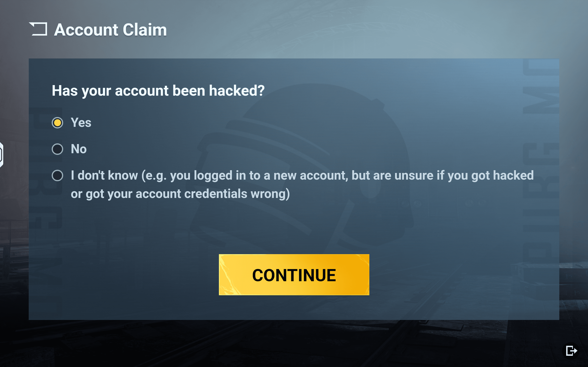This screenshot has width=588, height=367.
Task: Choose the "I don't know" radio button
Action: click(57, 175)
